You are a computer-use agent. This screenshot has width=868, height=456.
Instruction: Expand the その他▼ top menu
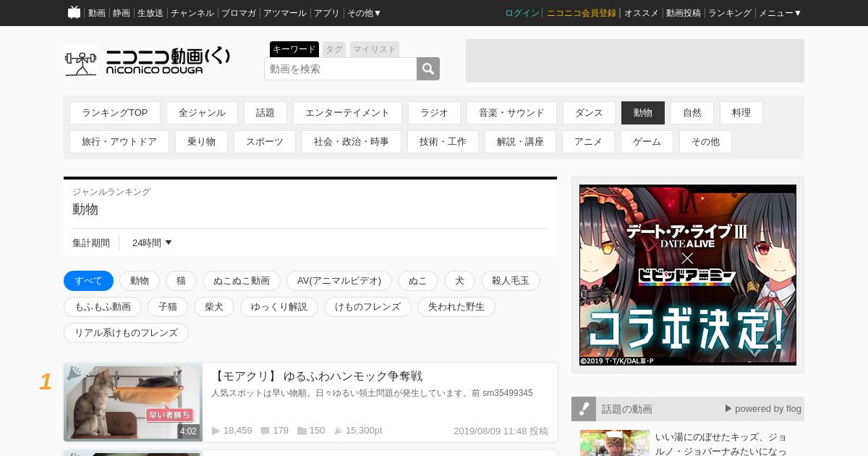tap(364, 13)
